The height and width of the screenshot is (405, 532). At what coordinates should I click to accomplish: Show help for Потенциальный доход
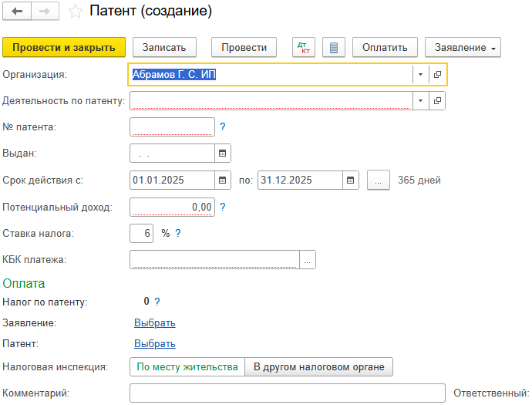pos(223,207)
